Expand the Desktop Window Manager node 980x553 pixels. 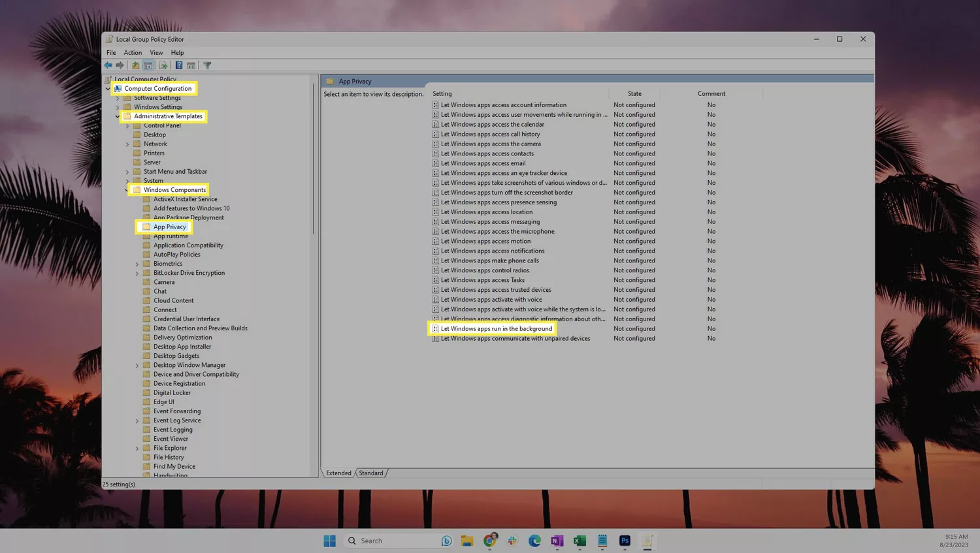click(x=137, y=366)
